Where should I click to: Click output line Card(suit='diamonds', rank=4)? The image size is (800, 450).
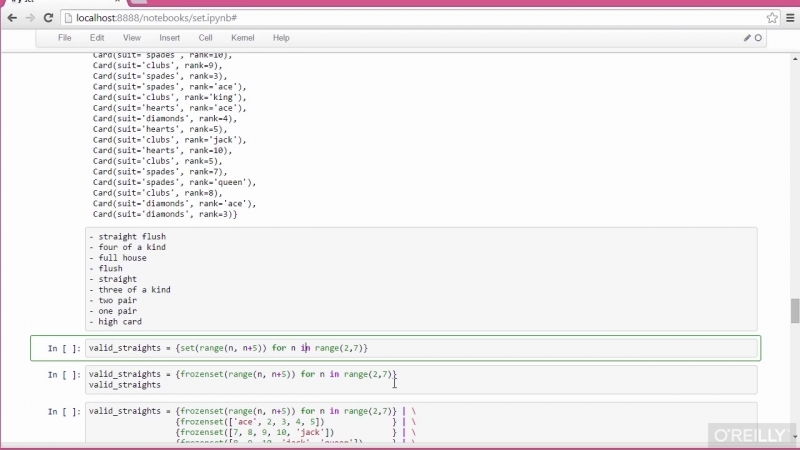pos(165,119)
